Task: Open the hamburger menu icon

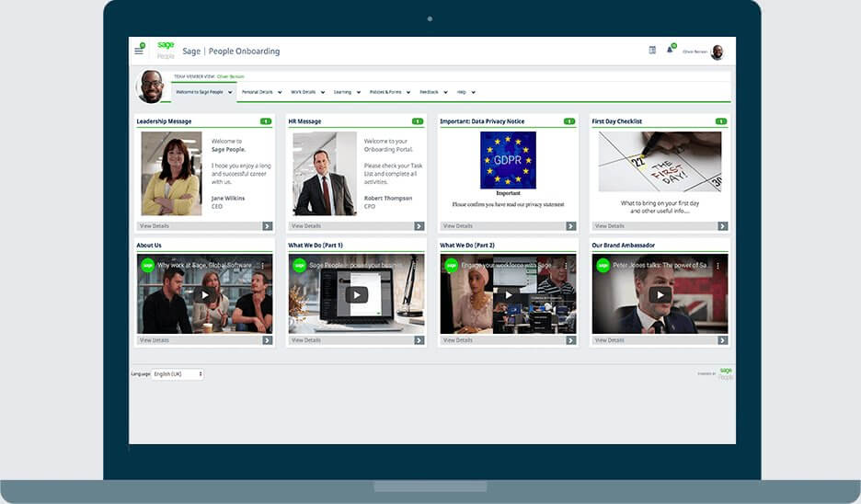Action: tap(139, 51)
